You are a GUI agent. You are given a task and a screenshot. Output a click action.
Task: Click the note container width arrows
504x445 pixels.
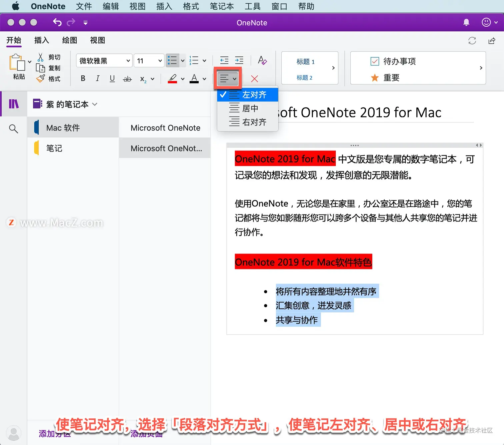pos(479,145)
